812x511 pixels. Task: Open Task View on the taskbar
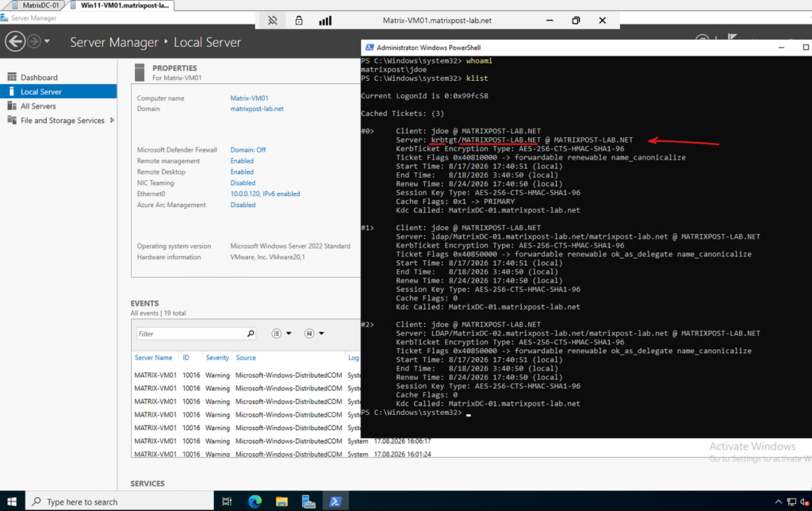tap(227, 501)
